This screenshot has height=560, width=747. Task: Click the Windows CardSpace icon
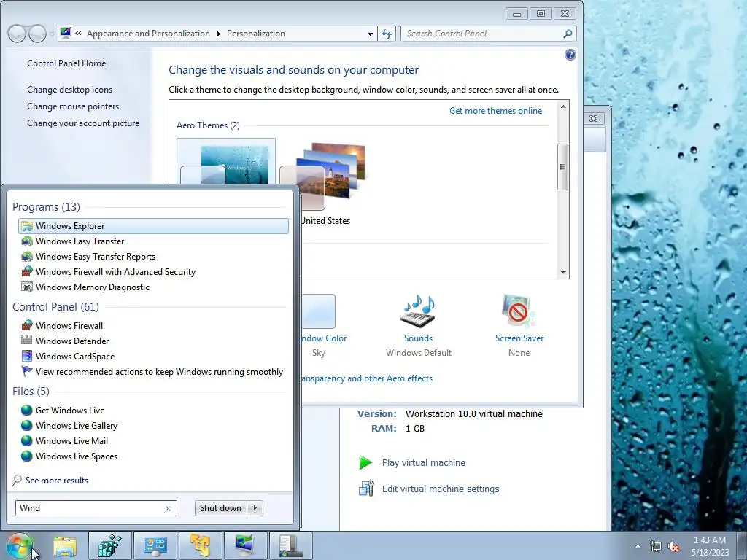point(27,356)
